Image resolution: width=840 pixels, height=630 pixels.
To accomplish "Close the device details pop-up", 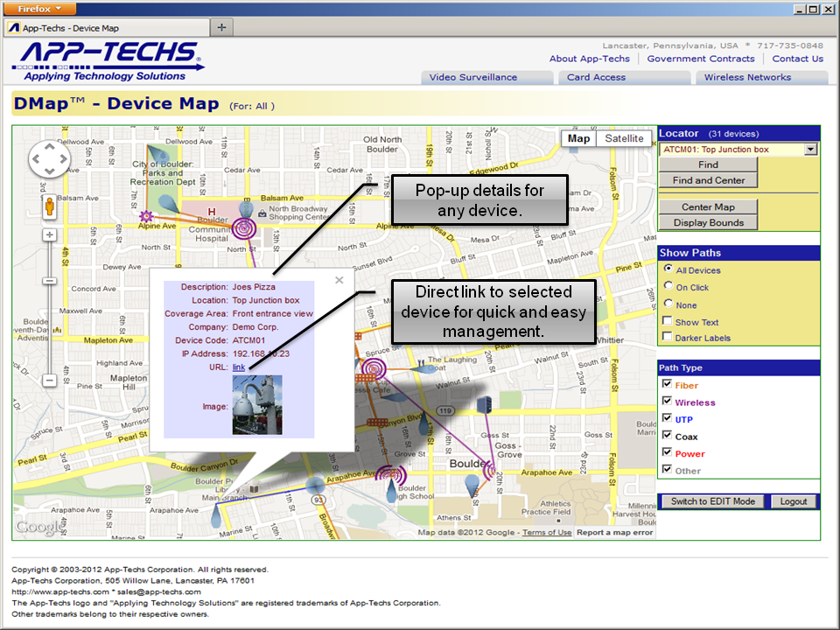I will [339, 280].
